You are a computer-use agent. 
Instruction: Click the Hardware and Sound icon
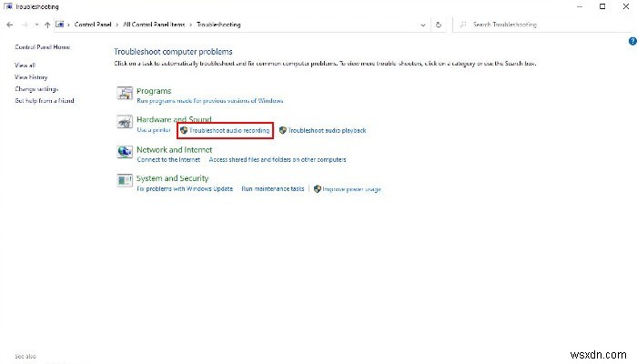coord(125,121)
